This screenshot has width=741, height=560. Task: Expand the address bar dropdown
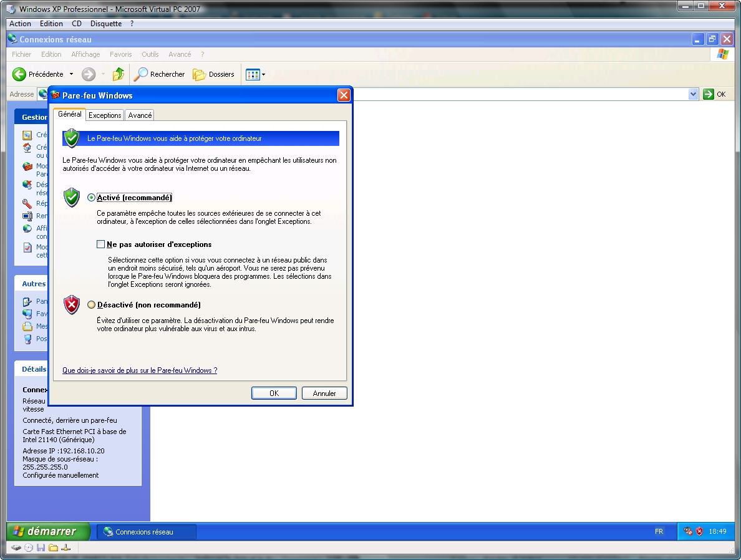693,94
